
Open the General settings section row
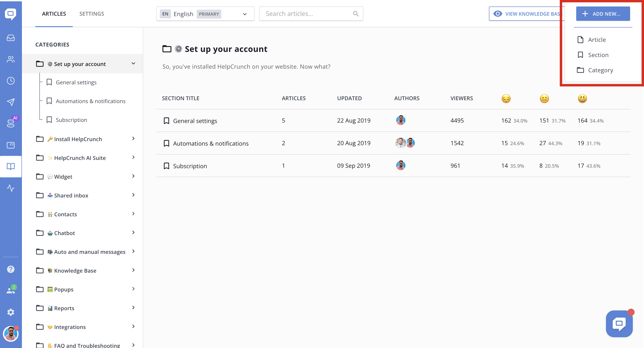tap(195, 121)
